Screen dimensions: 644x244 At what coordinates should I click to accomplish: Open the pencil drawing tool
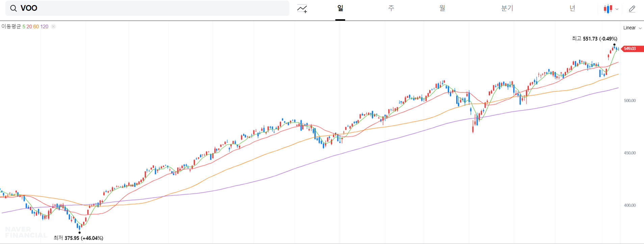(632, 9)
